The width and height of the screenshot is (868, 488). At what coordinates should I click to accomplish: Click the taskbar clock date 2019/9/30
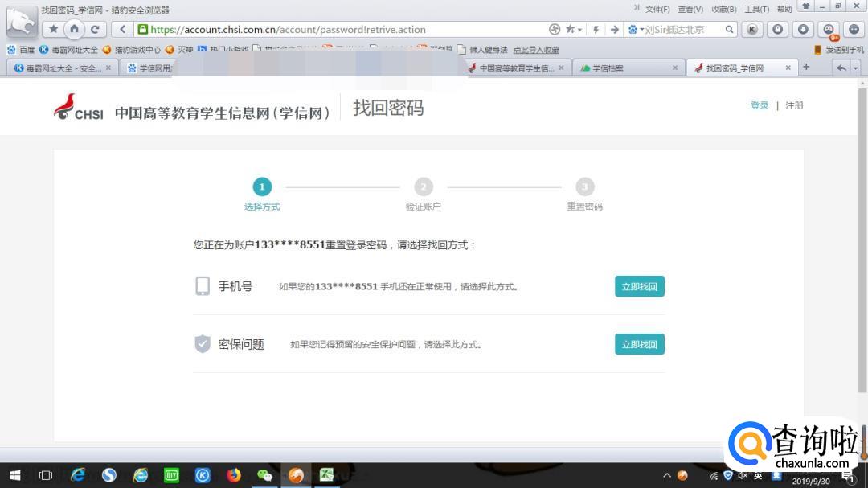[810, 481]
